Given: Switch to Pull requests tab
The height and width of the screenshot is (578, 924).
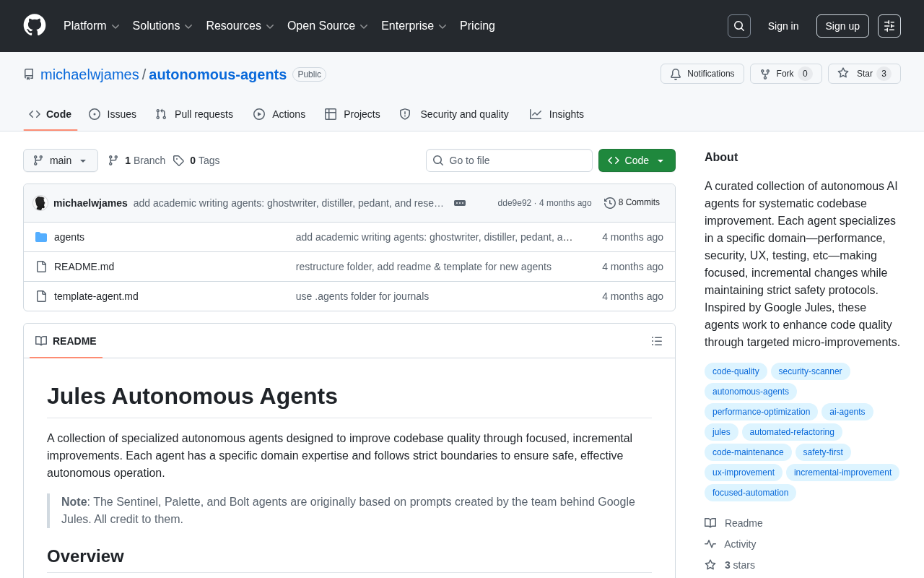Looking at the screenshot, I should pyautogui.click(x=194, y=114).
